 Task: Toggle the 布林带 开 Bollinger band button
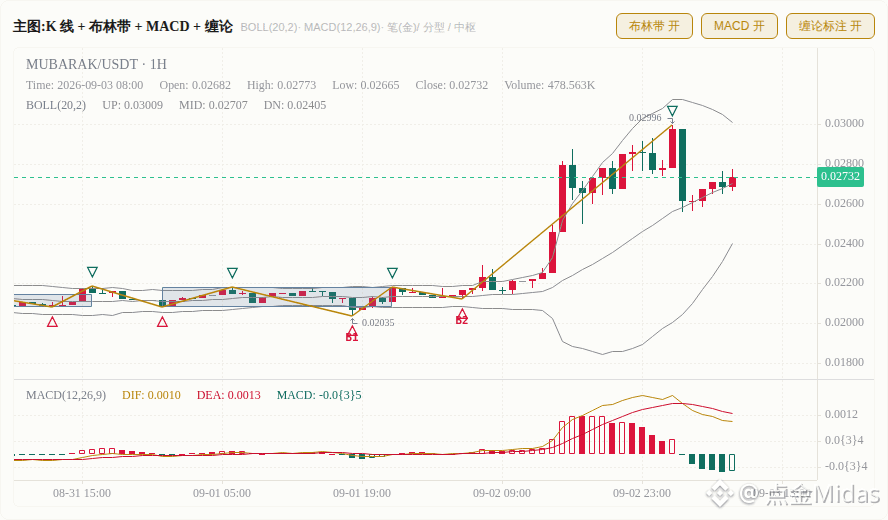tap(654, 26)
